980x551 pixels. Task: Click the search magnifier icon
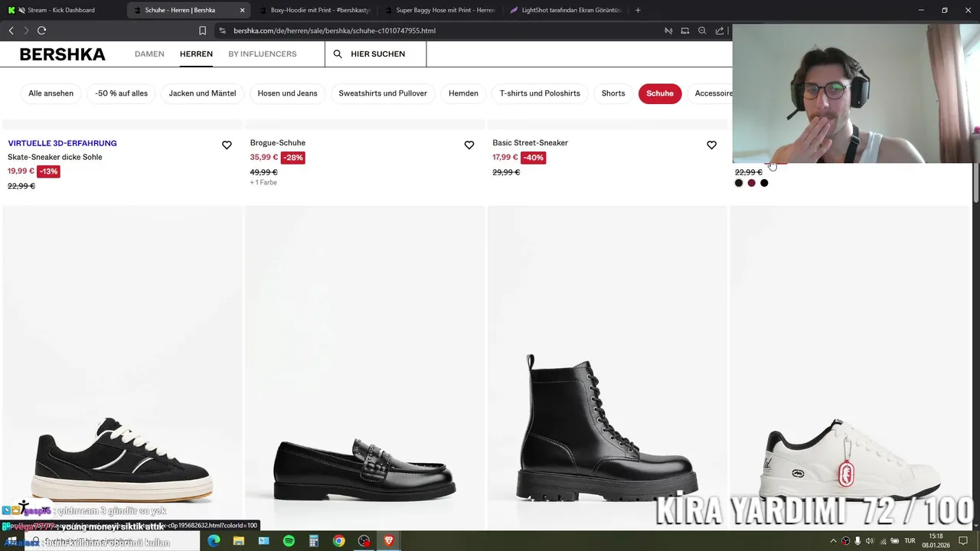[x=338, y=54]
